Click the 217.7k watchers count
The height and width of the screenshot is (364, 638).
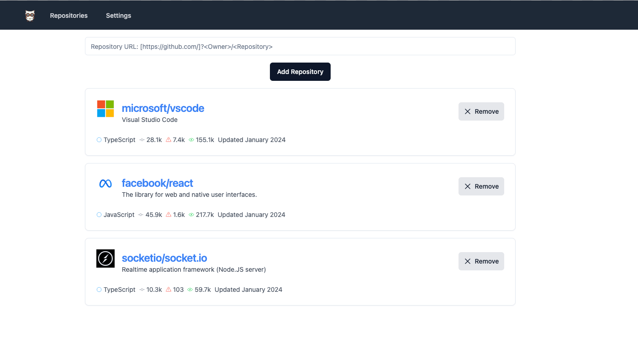point(205,215)
